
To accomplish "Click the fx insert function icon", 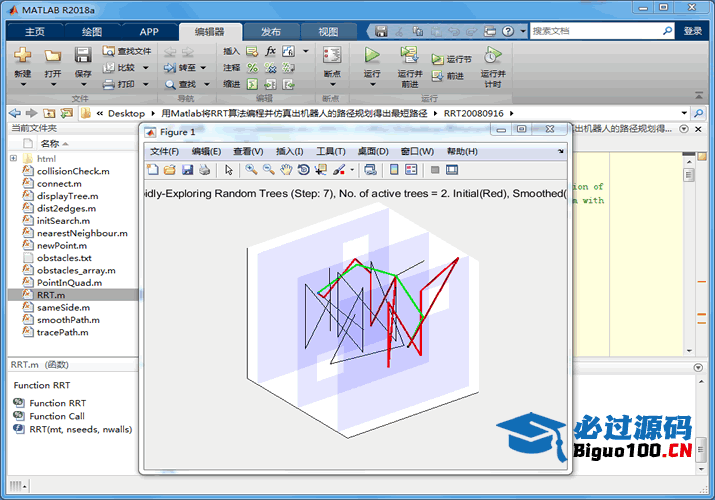I will pos(270,51).
